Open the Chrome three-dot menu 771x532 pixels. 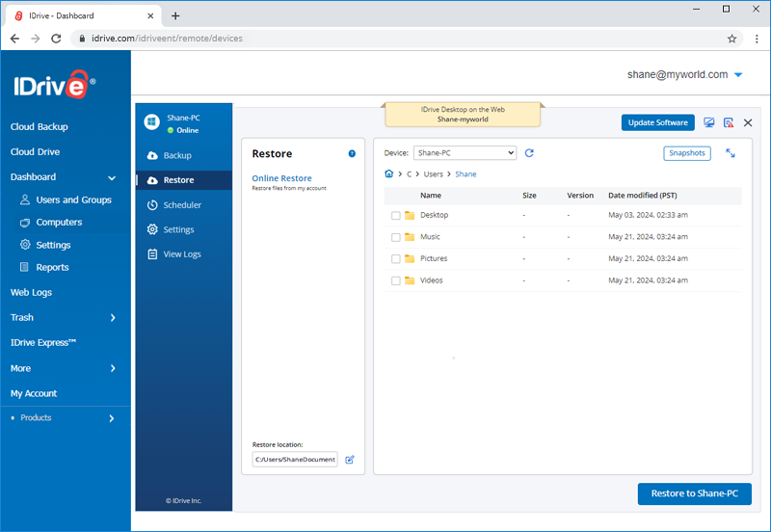(757, 39)
